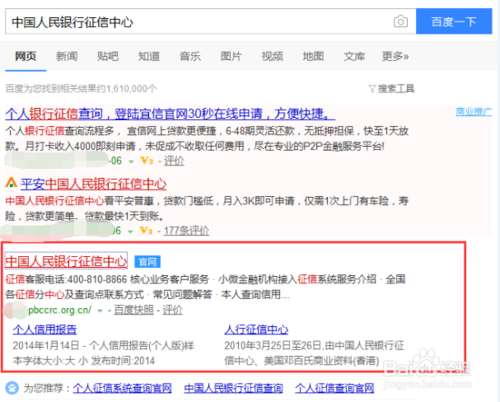Open the 中国人民银行征信查询 suggestion

click(x=233, y=388)
